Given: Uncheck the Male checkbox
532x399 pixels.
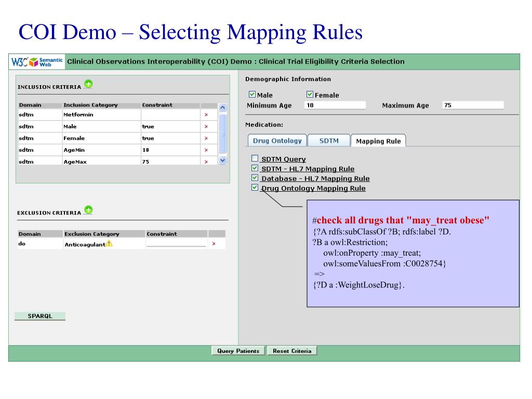Looking at the screenshot, I should [252, 95].
